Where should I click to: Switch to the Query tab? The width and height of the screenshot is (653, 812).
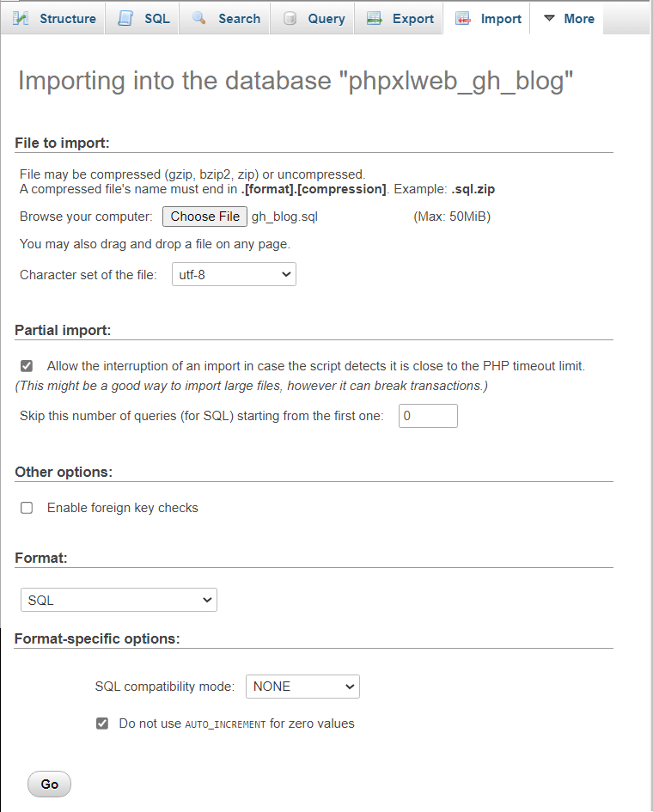point(326,18)
